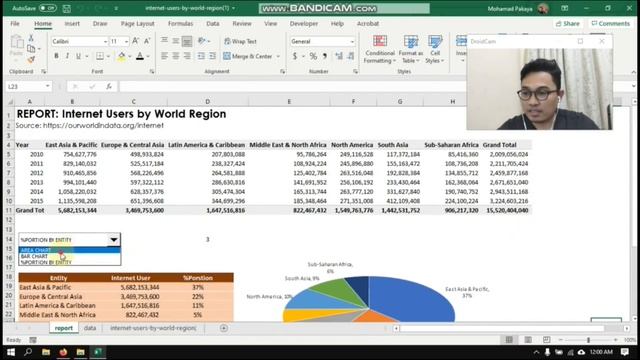Open the File tab
This screenshot has height=360, width=640.
click(15, 24)
